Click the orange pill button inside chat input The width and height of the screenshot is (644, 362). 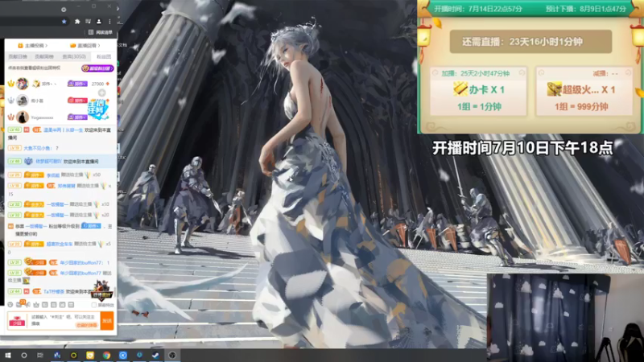click(x=87, y=325)
